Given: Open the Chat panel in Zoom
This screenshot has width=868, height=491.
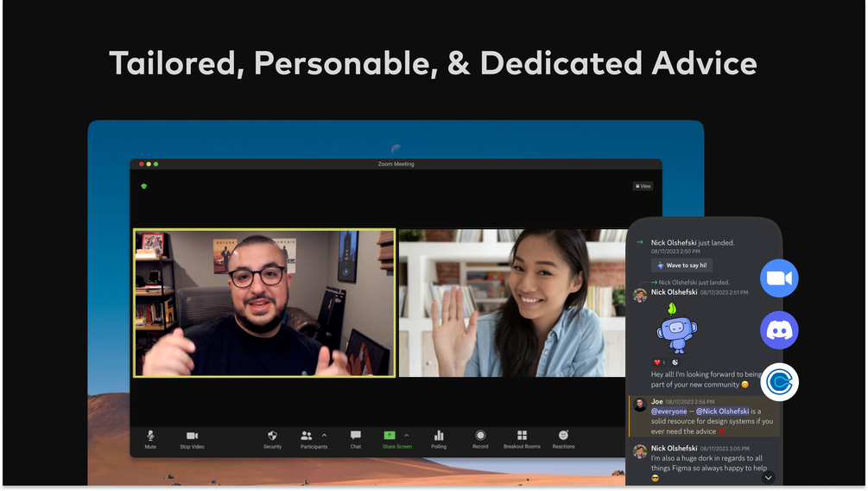Looking at the screenshot, I should pos(355,439).
